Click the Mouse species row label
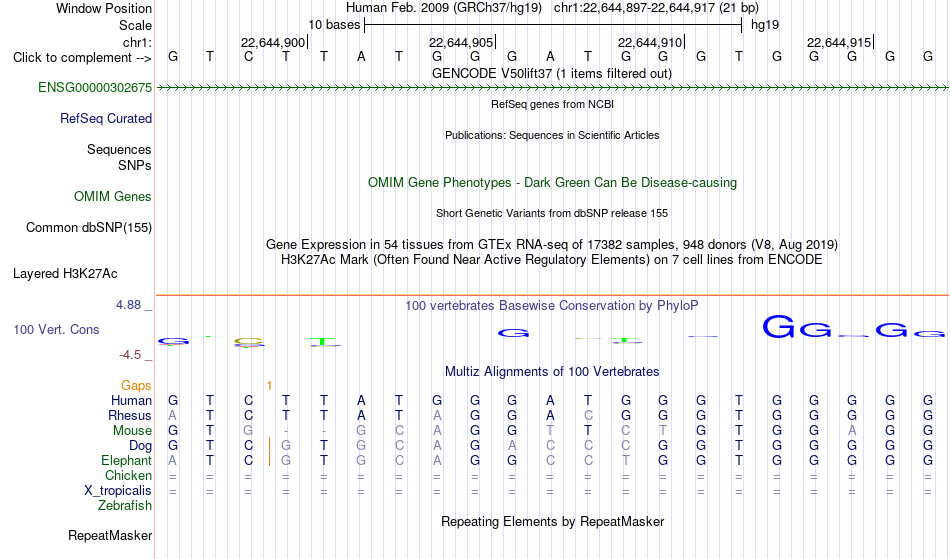 coord(132,431)
